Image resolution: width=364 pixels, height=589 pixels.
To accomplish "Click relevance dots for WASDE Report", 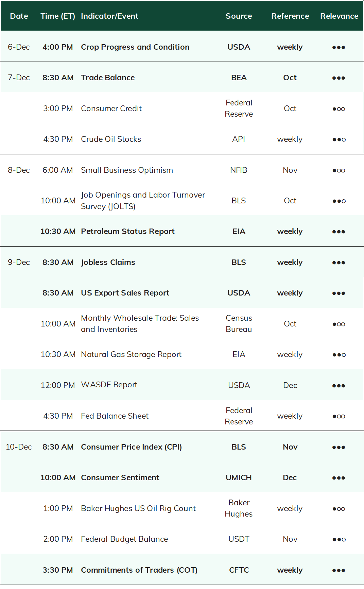I will [339, 386].
